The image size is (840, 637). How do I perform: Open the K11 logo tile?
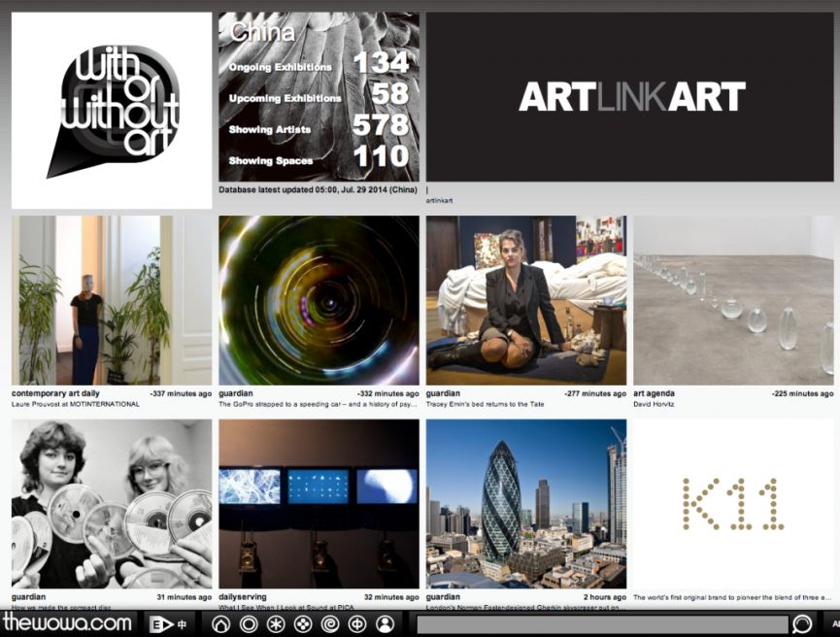coord(733,504)
